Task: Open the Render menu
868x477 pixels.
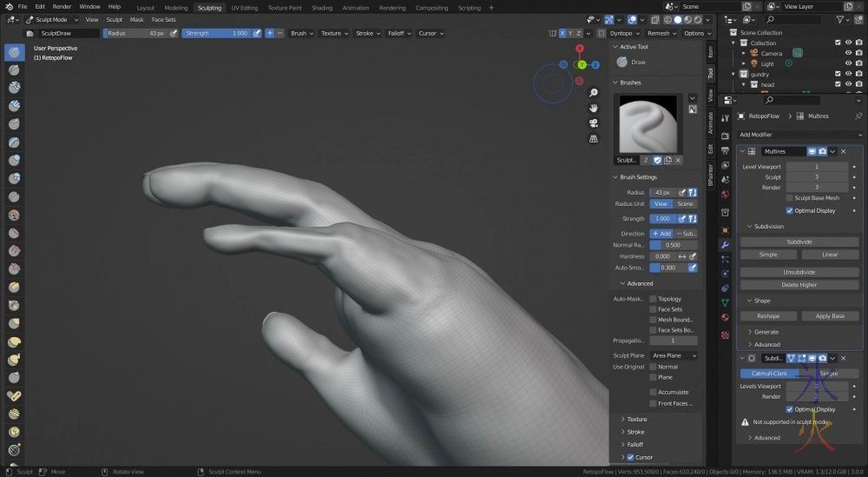Action: [62, 7]
